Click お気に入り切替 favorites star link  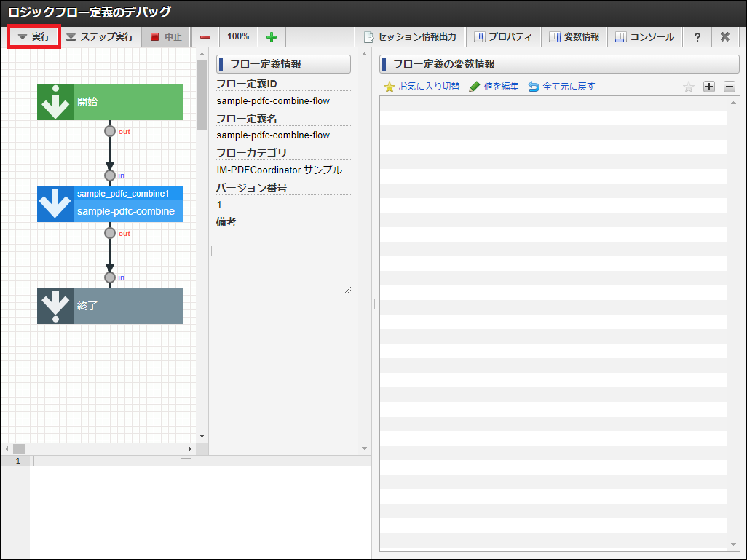pyautogui.click(x=422, y=87)
